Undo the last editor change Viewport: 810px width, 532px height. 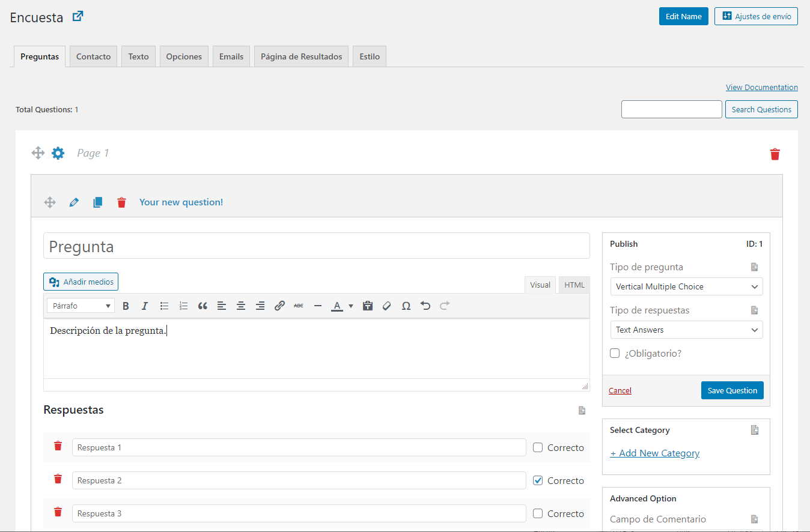[x=426, y=306]
